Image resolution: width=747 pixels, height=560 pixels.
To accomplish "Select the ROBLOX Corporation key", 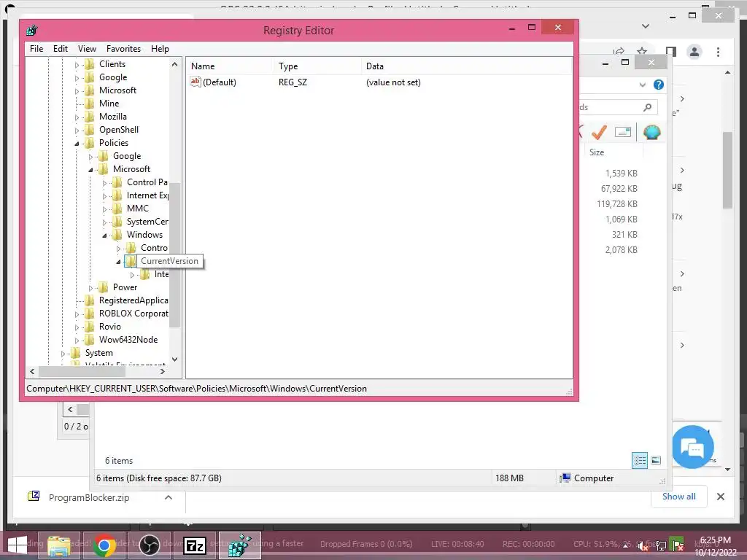I will click(x=133, y=314).
